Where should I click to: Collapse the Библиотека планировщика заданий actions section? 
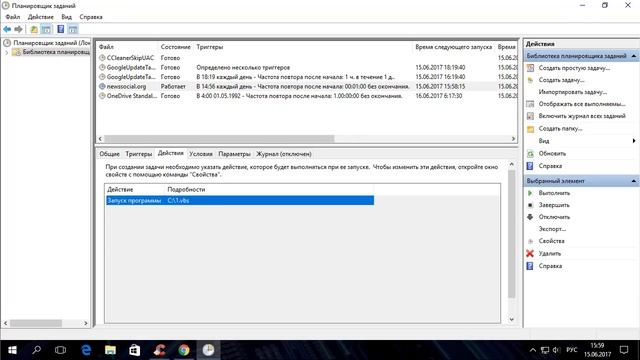633,56
